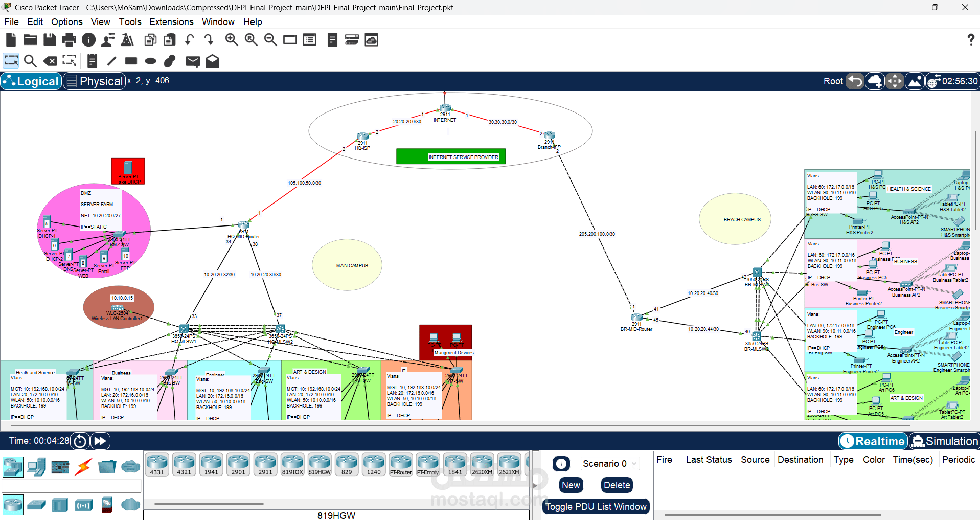Click the Toggle PDU List Window button

point(596,506)
